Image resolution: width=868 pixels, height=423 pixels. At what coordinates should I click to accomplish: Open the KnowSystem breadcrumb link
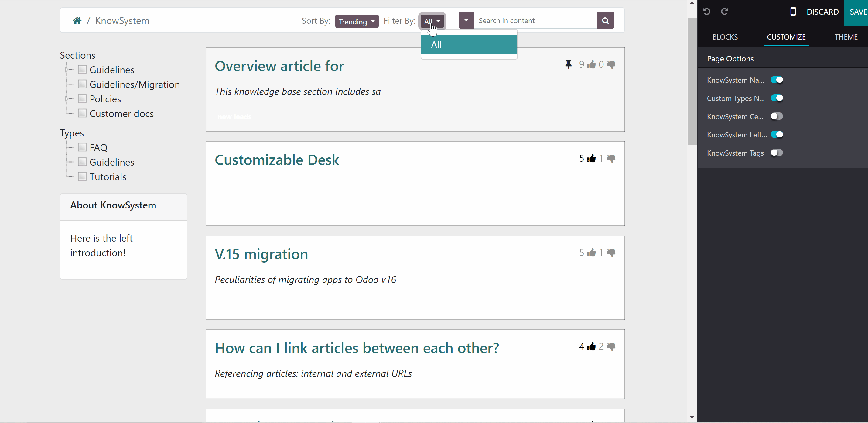(122, 21)
